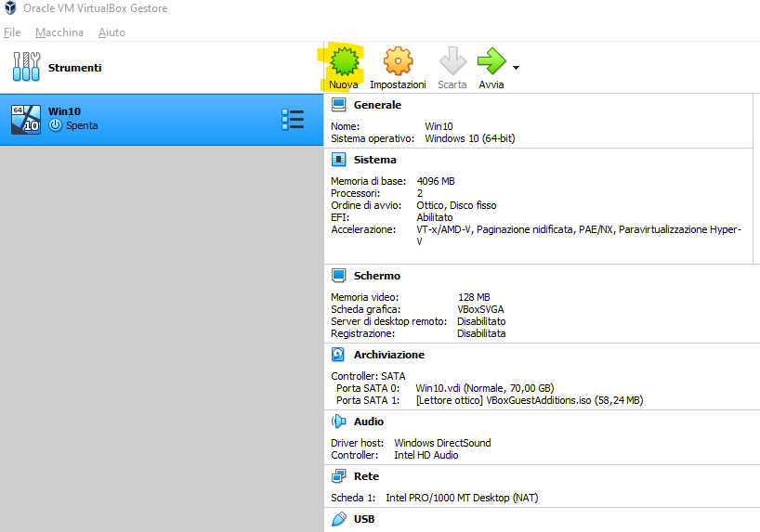Open Impostazioni gear settings icon
The width and height of the screenshot is (760, 532).
[398, 61]
